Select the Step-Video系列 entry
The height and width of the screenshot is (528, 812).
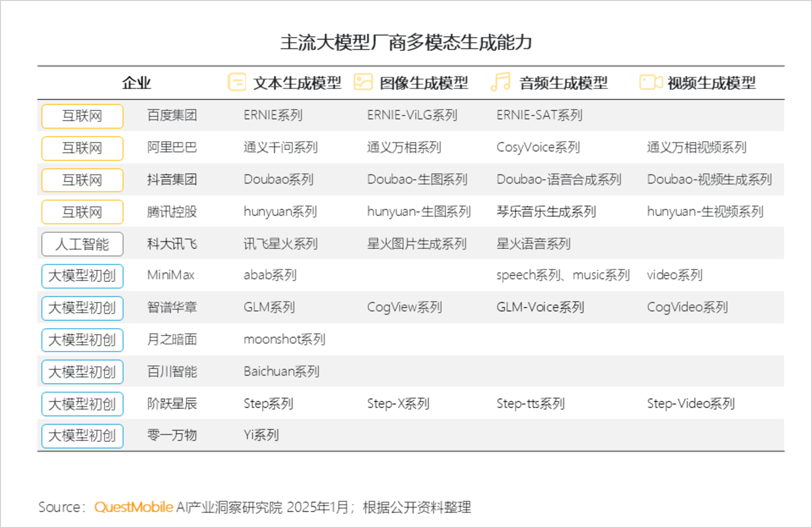click(690, 403)
